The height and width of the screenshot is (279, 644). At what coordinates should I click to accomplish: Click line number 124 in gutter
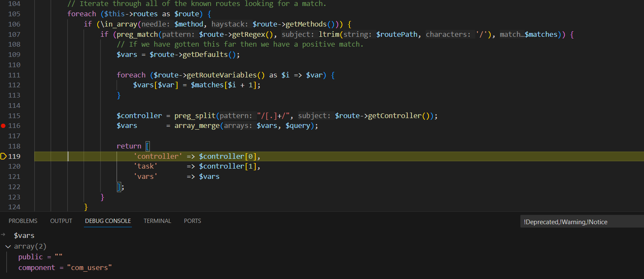click(14, 207)
